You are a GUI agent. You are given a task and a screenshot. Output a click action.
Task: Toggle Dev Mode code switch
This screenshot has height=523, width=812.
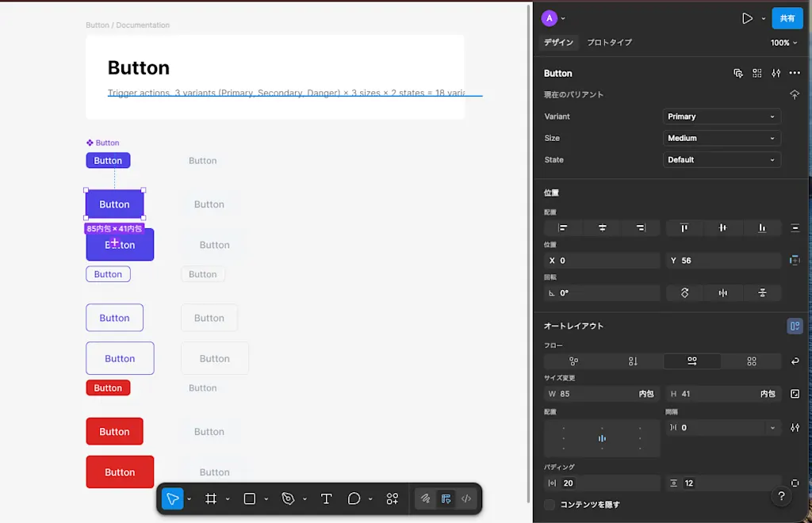(466, 498)
